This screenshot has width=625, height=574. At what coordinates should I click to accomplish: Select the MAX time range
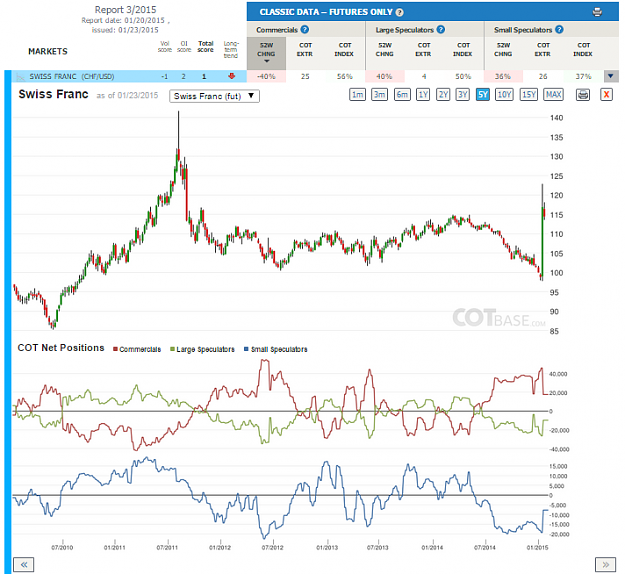pos(554,95)
